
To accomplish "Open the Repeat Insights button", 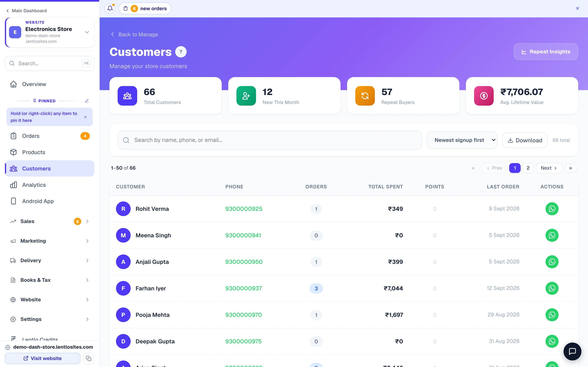I will [546, 51].
